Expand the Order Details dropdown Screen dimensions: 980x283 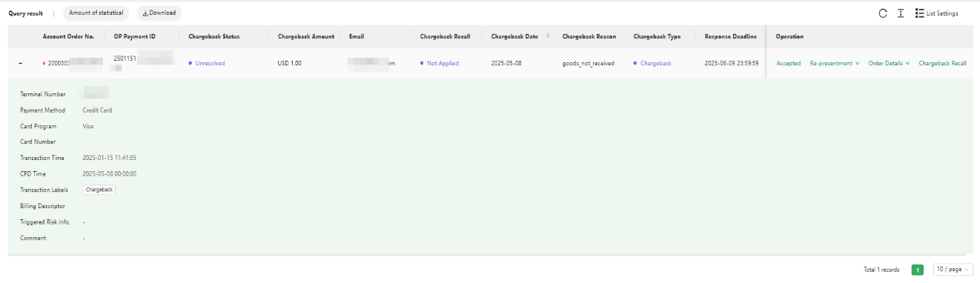(889, 63)
